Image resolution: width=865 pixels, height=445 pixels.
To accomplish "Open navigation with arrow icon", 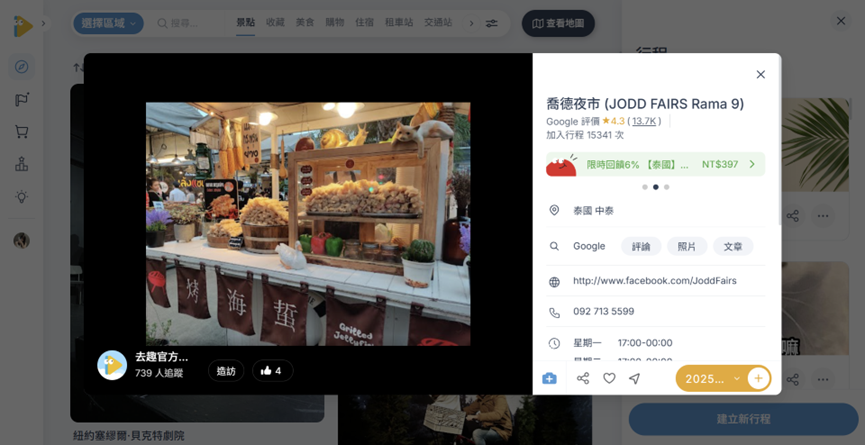I will 635,378.
